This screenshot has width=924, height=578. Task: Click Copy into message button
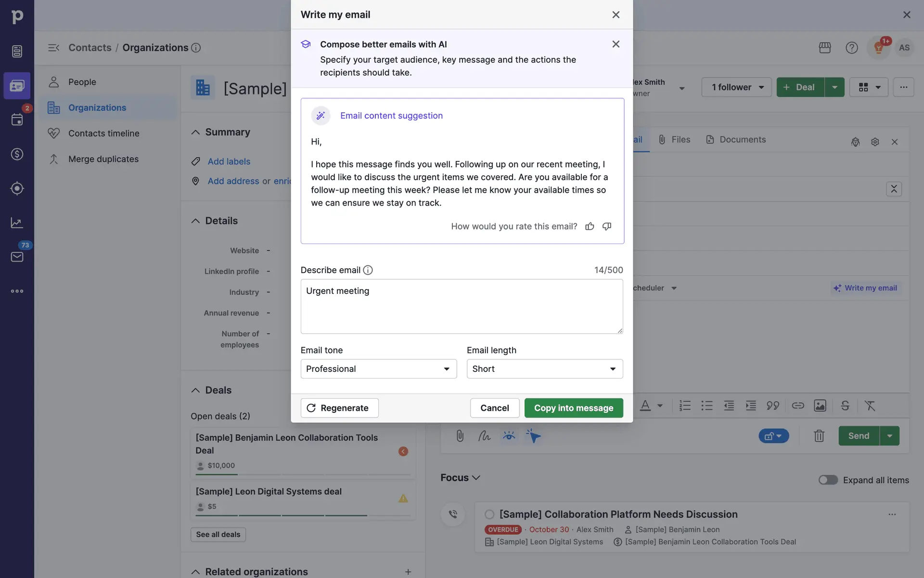point(573,408)
